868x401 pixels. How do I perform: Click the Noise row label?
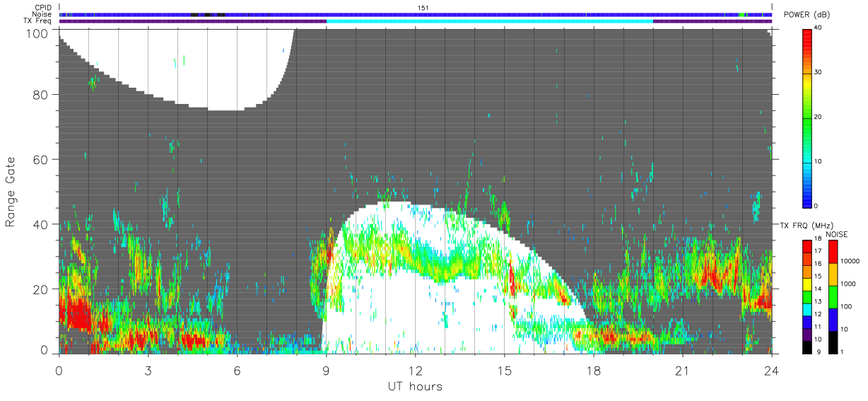point(42,14)
